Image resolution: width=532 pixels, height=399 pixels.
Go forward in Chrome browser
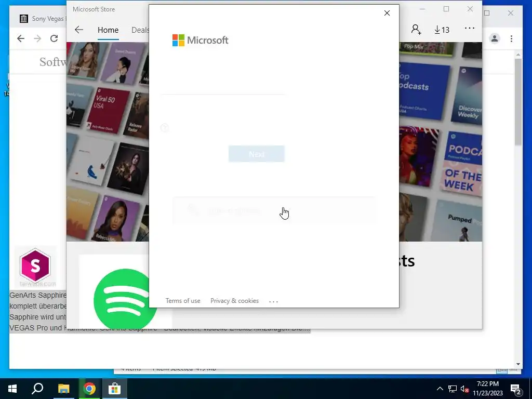37,38
